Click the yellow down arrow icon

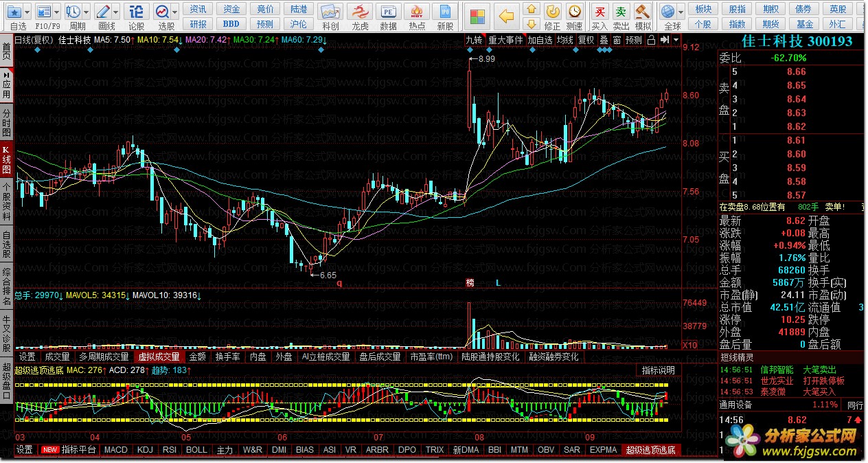pos(531,25)
